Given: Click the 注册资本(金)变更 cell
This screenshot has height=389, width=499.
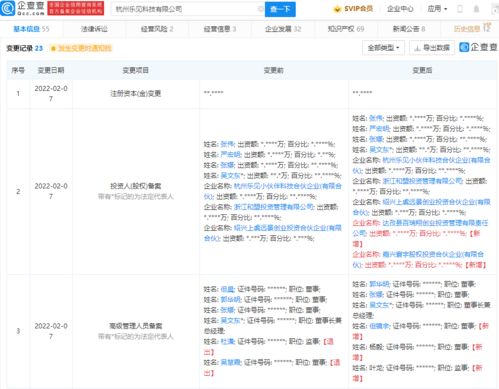Looking at the screenshot, I should (136, 94).
